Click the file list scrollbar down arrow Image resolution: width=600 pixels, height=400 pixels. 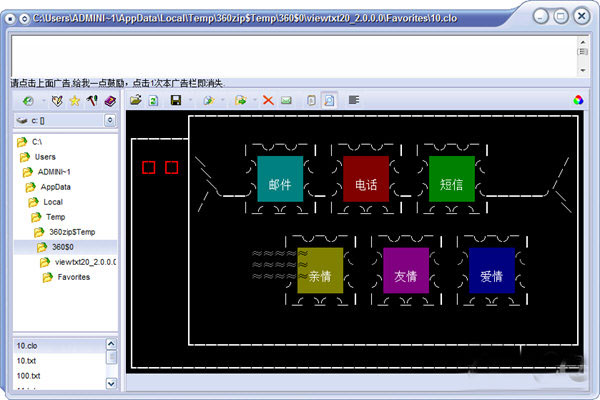(x=111, y=384)
